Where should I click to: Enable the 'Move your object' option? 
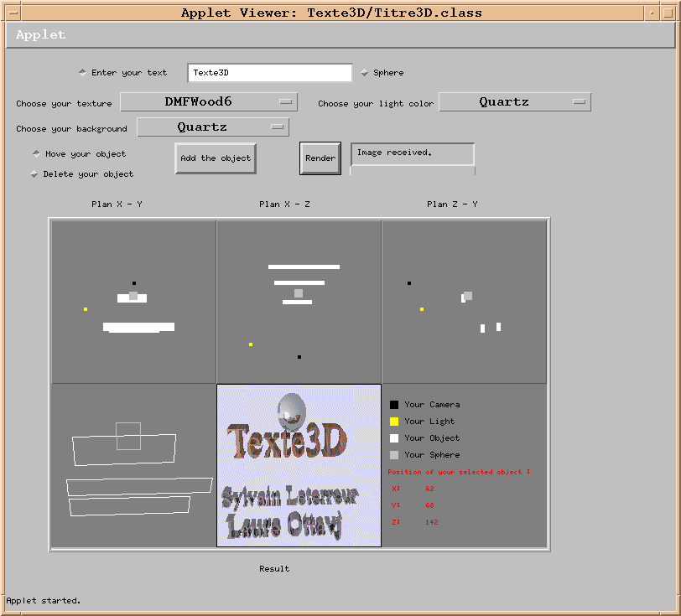36,153
